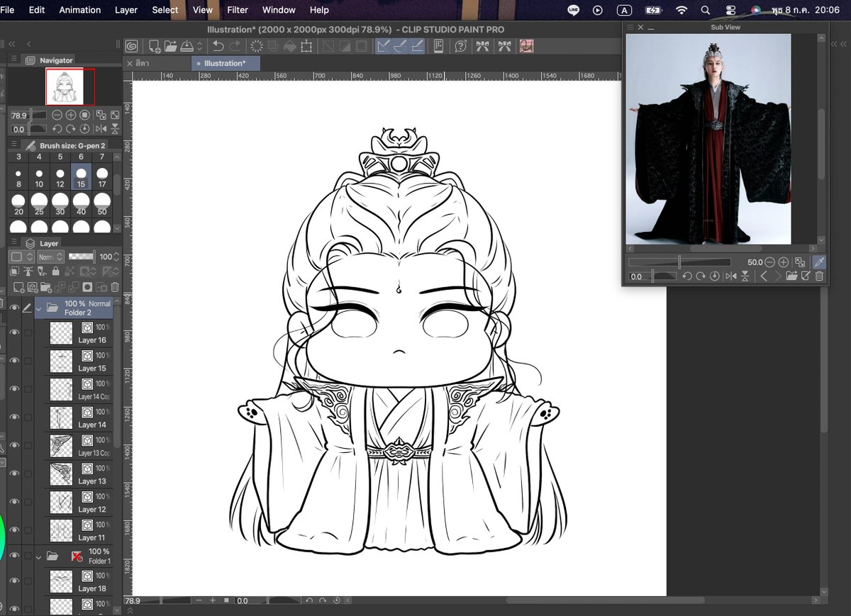Click the Scale/Rotate transform icon
The image size is (851, 616).
coord(306,46)
